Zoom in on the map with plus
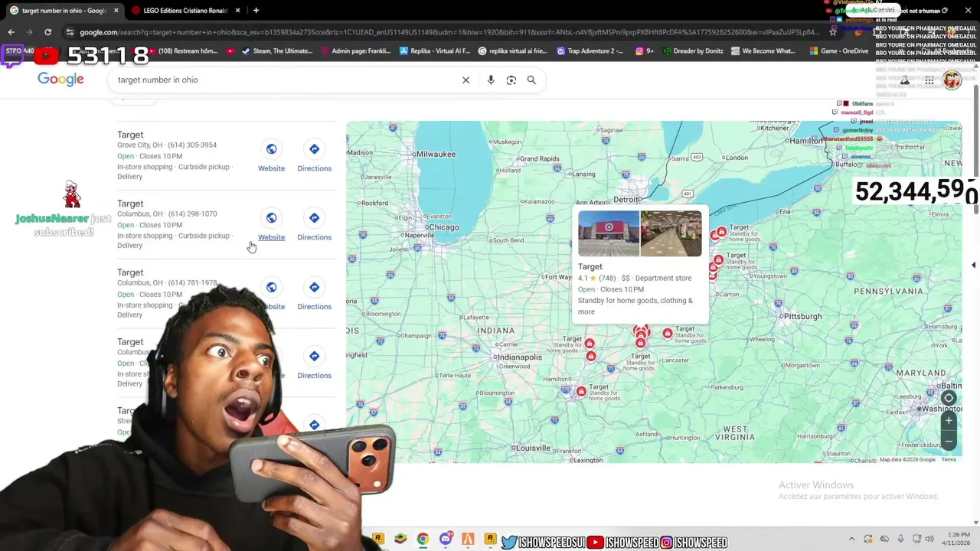 pos(949,420)
